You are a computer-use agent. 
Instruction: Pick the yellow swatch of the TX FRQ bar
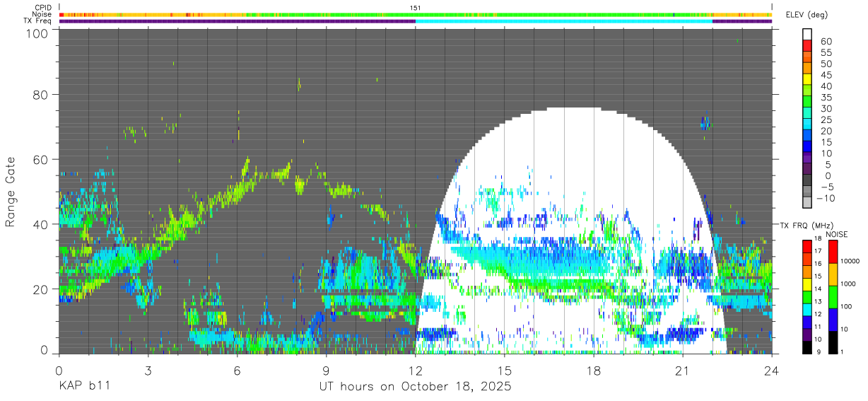click(x=807, y=284)
